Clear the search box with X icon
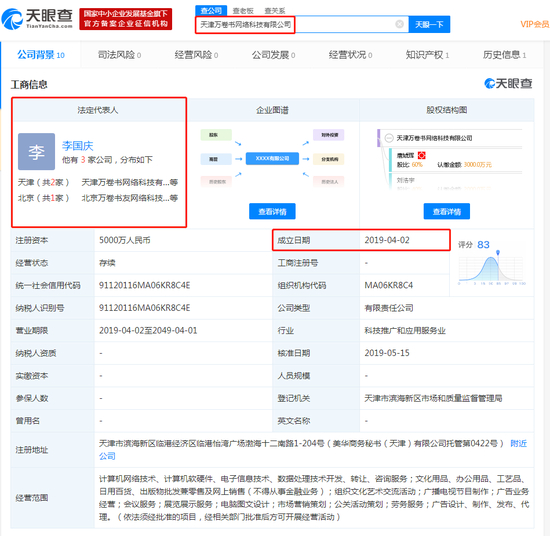550x536 pixels. 399,24
